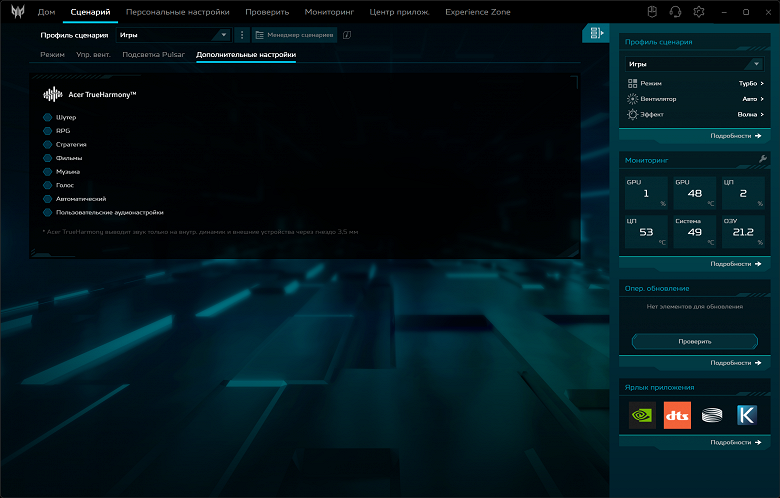
Task: Enable the Автоматический audio mode
Action: coord(47,199)
